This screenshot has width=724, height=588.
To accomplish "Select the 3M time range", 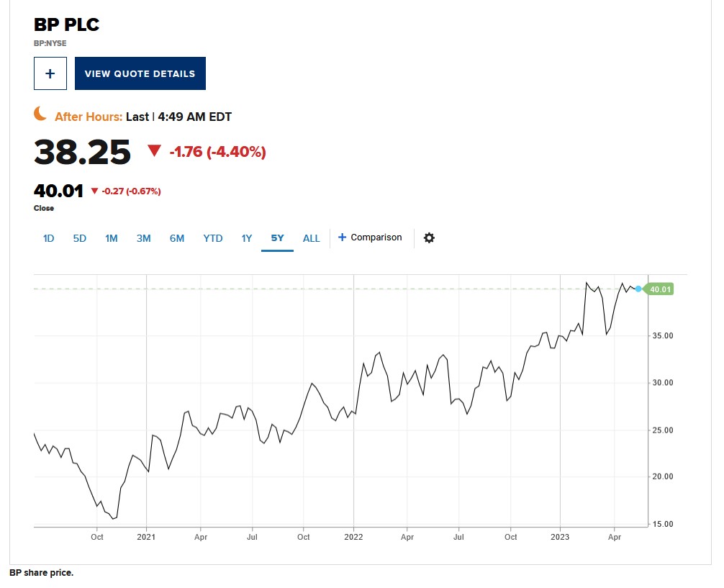I will tap(144, 238).
